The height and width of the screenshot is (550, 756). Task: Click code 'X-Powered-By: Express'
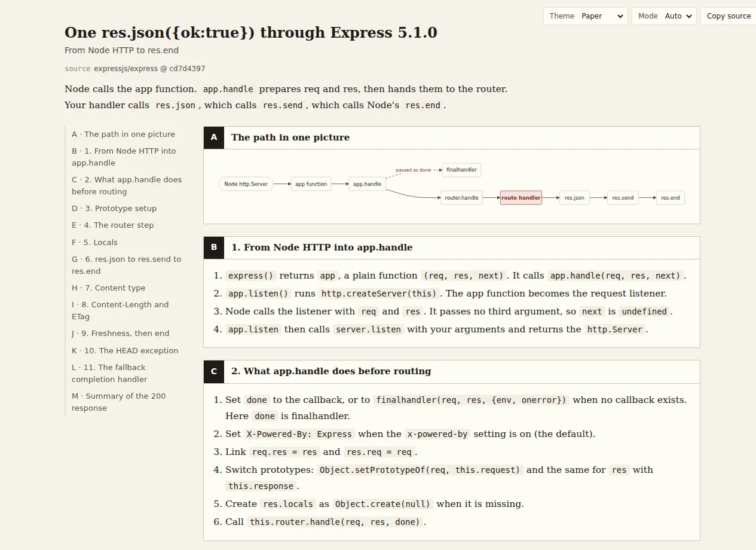pyautogui.click(x=299, y=434)
